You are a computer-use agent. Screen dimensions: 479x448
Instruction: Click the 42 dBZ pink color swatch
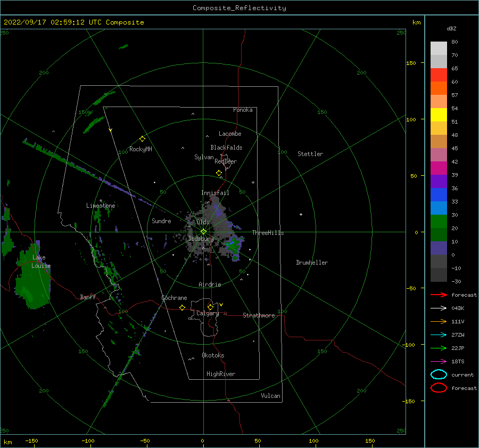[x=439, y=155]
